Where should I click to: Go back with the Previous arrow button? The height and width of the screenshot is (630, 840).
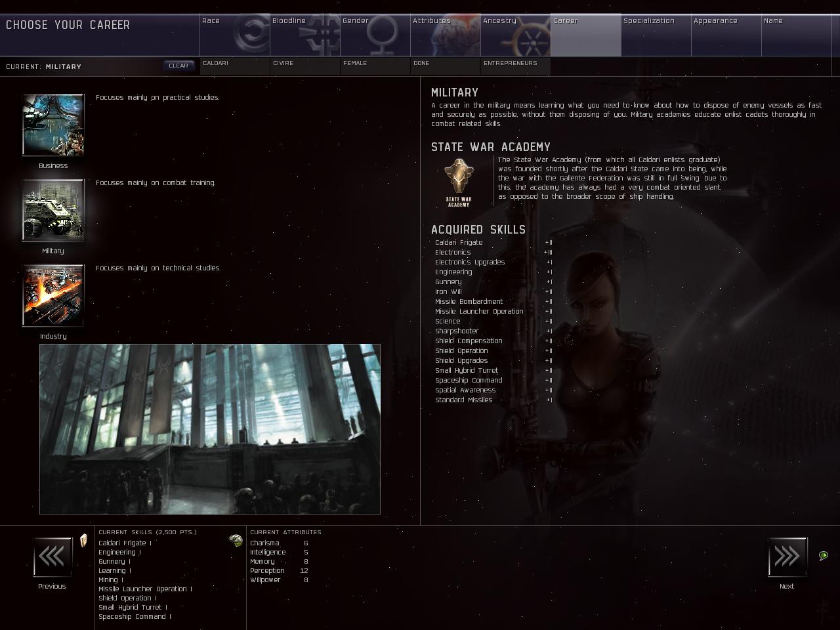point(52,557)
